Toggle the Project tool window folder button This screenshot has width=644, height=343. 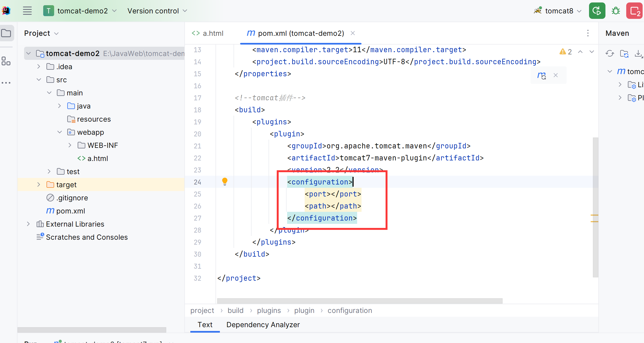pyautogui.click(x=7, y=33)
